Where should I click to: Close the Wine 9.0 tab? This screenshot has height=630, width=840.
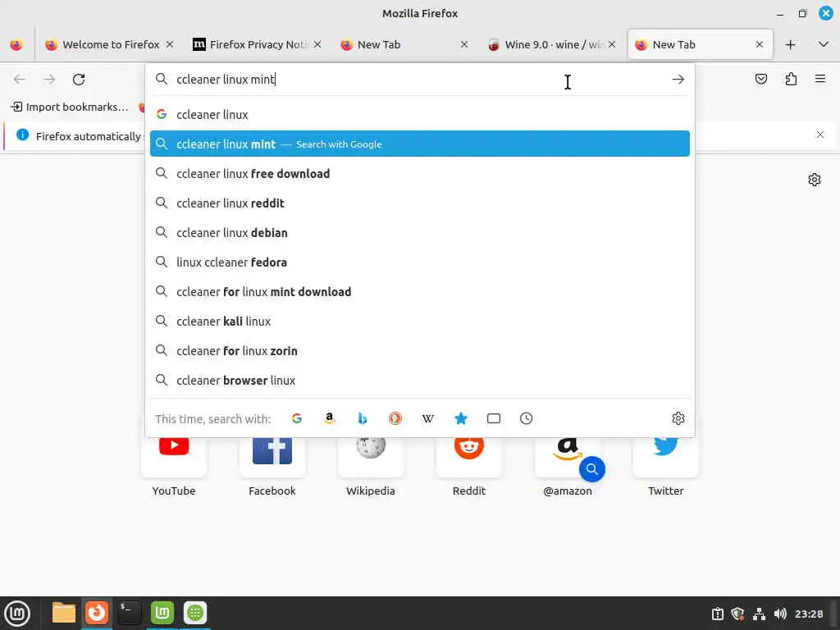pyautogui.click(x=612, y=44)
